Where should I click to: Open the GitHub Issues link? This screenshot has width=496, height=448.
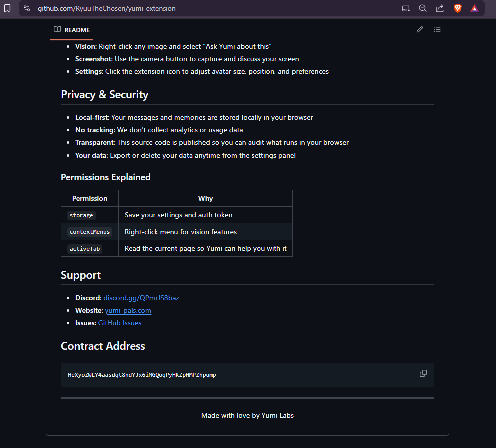point(120,323)
